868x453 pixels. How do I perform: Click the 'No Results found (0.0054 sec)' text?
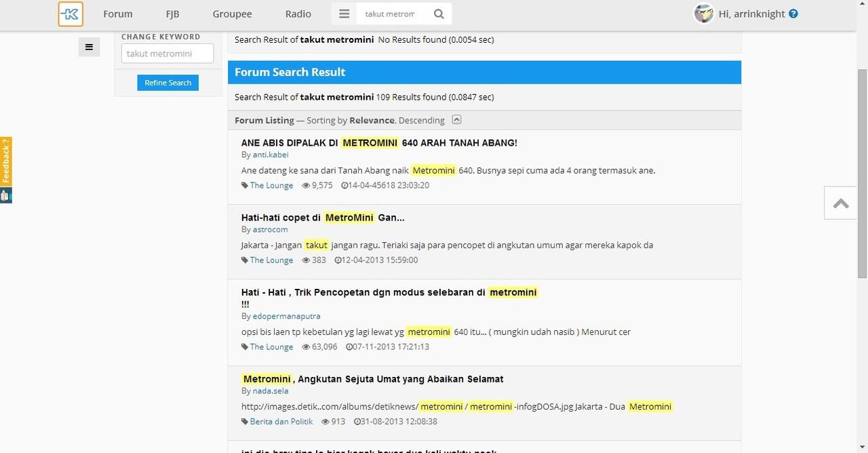pos(436,39)
